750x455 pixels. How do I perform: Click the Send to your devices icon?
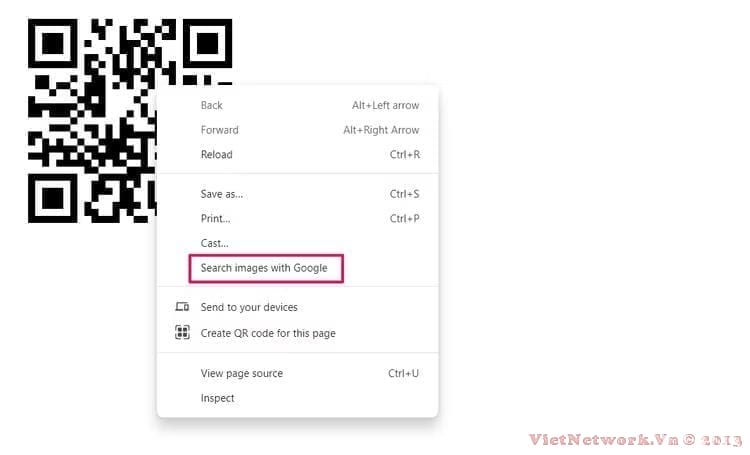point(182,307)
